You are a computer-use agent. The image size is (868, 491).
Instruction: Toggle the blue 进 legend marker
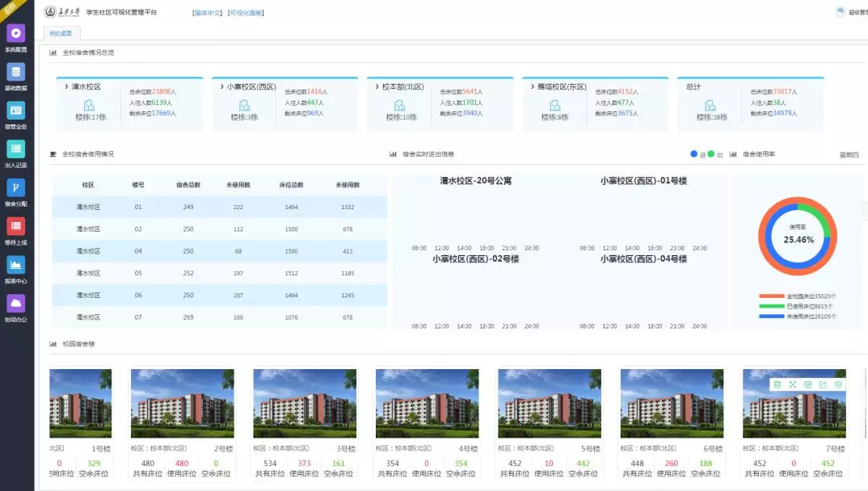pos(694,154)
